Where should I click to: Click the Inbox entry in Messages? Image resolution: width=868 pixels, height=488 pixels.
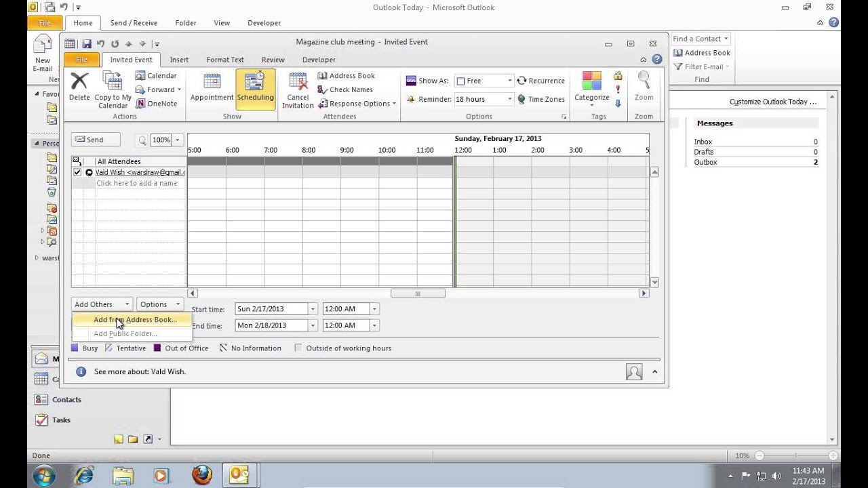pyautogui.click(x=703, y=142)
